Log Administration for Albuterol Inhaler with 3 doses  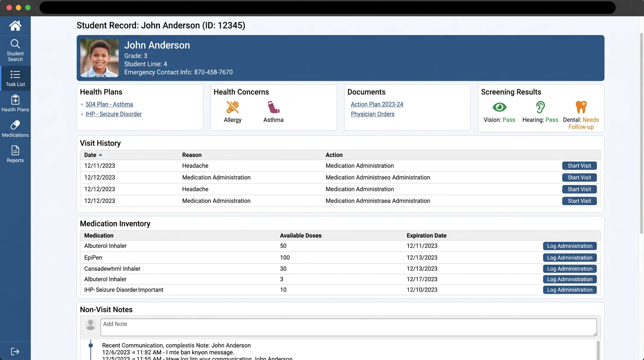570,279
